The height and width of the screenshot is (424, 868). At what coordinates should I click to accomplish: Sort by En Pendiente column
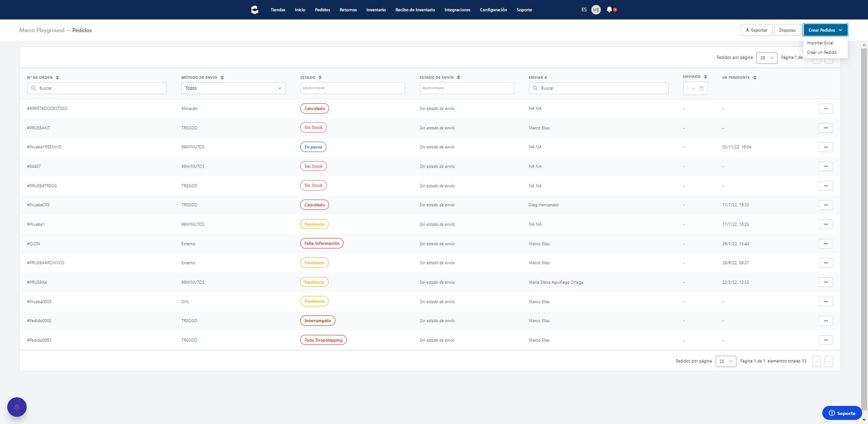click(x=755, y=77)
